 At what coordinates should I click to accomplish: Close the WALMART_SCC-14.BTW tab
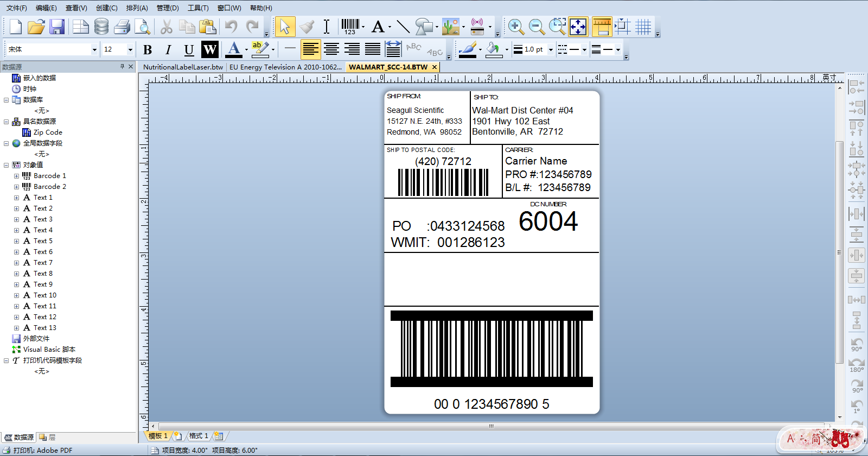(434, 67)
